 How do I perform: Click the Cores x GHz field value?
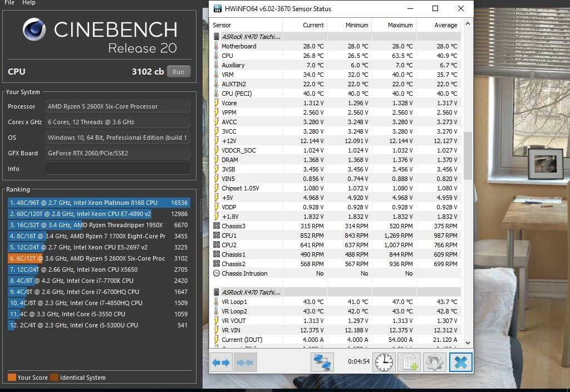(117, 122)
